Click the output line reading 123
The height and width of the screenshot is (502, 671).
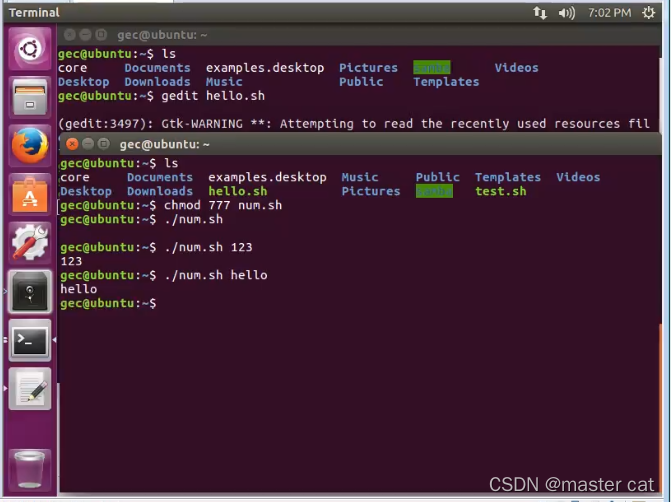(71, 261)
